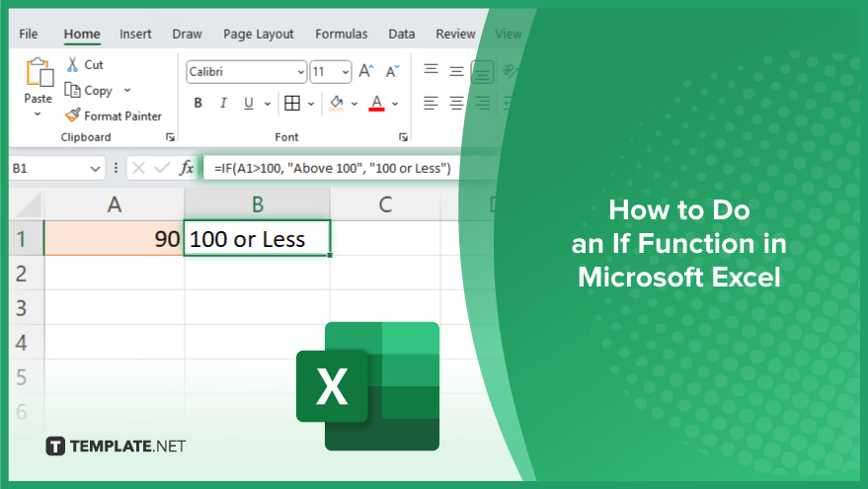
Task: Switch to the Draw tab
Action: click(x=187, y=34)
